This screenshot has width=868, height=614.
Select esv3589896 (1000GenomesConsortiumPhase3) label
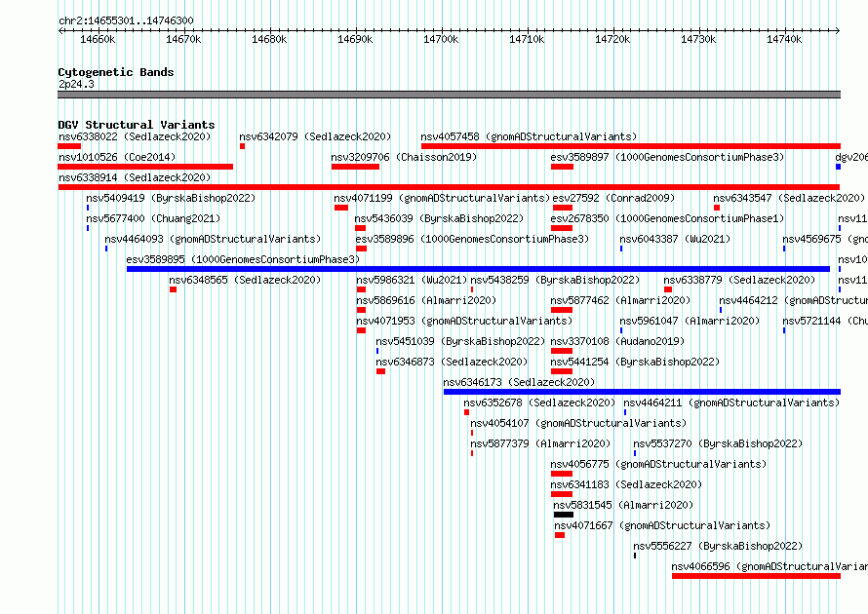pos(472,239)
